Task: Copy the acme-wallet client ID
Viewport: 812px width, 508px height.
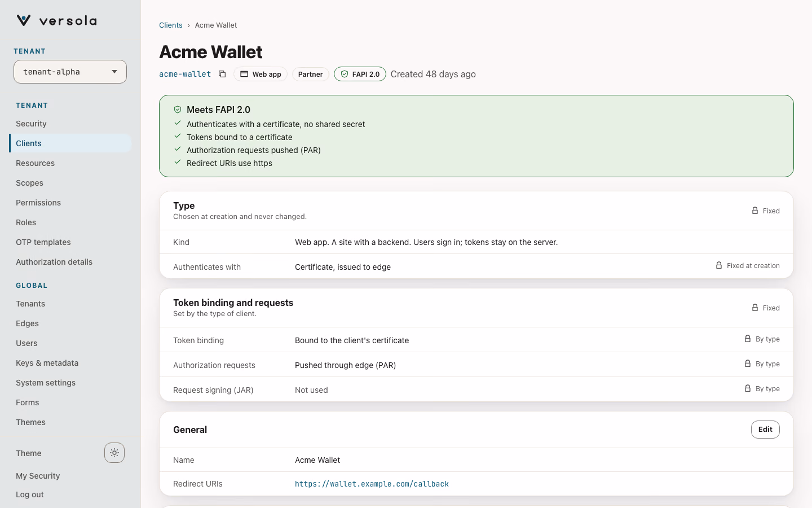Action: tap(222, 74)
